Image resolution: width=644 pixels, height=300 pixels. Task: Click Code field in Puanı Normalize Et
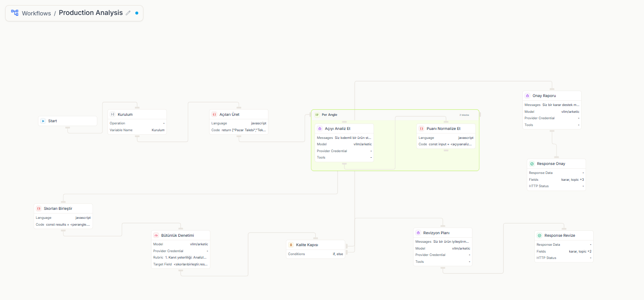446,144
